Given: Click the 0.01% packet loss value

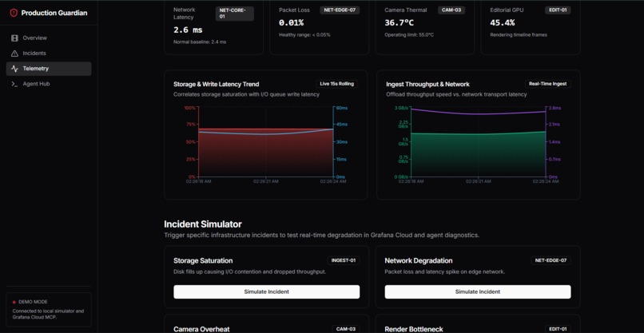Looking at the screenshot, I should 291,23.
